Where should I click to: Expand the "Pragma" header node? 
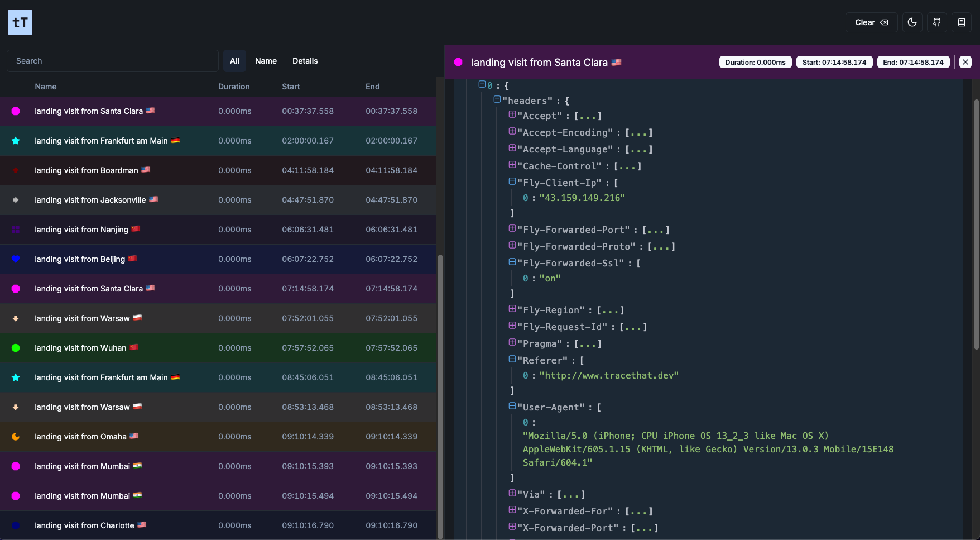click(512, 342)
